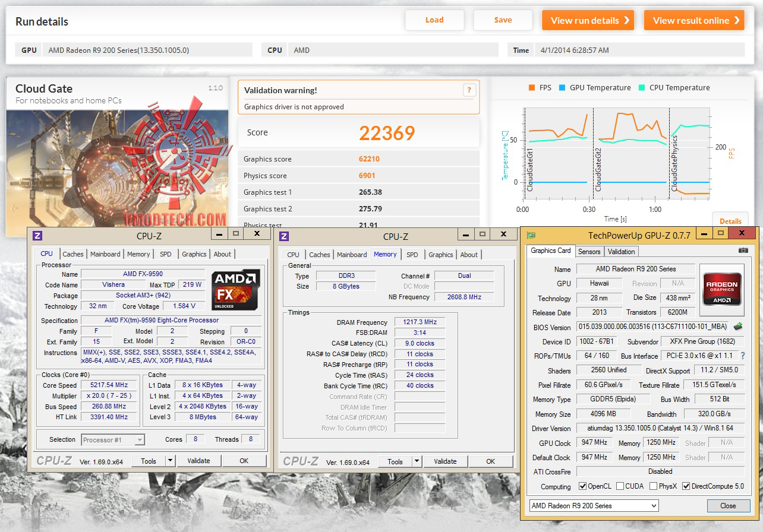Click the AMD FX Unlocked logo

tap(235, 289)
